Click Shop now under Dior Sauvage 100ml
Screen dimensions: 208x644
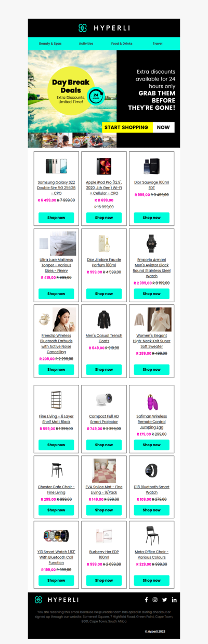(151, 218)
